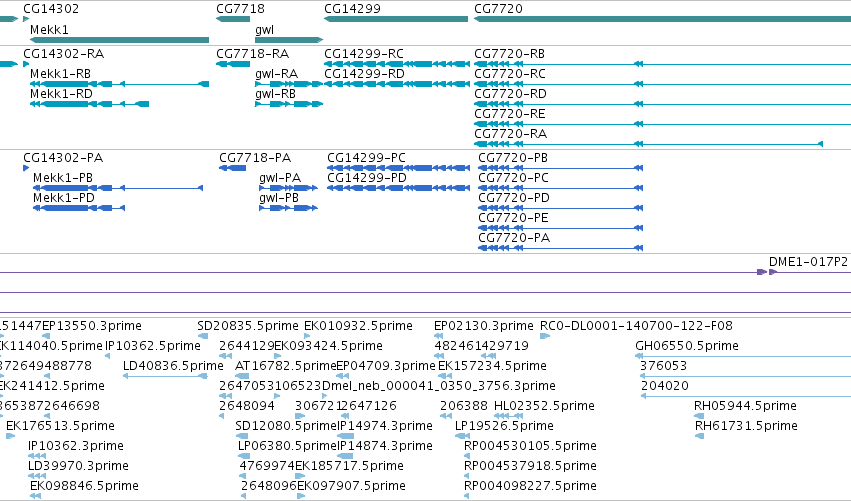This screenshot has width=851, height=501.
Task: Click the DME1-017P2 label
Action: pos(808,262)
